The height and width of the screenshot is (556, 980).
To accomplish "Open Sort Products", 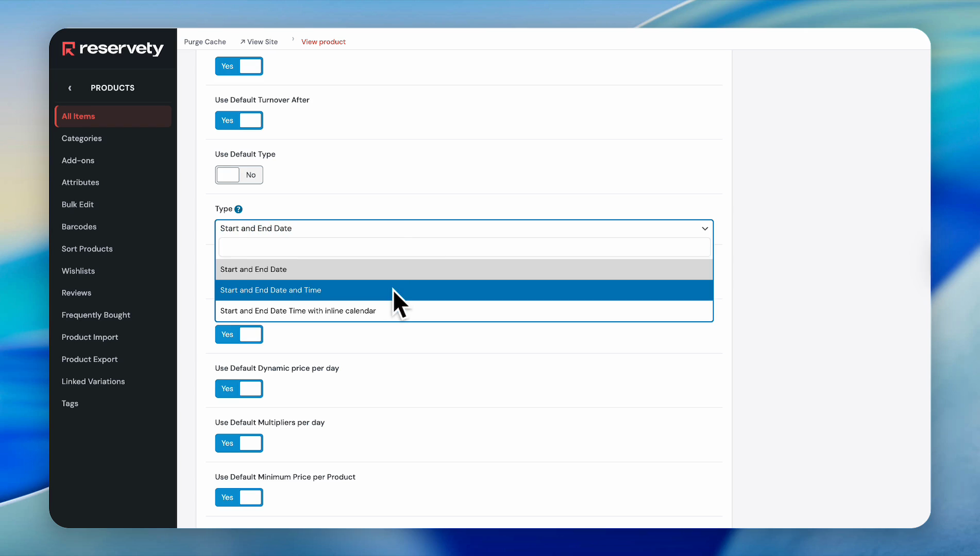I will click(87, 249).
